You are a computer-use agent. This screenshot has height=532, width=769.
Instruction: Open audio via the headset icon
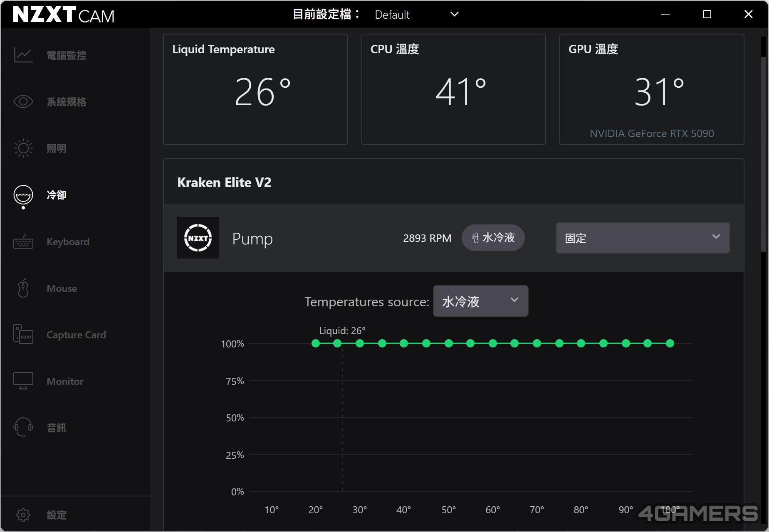pos(23,427)
